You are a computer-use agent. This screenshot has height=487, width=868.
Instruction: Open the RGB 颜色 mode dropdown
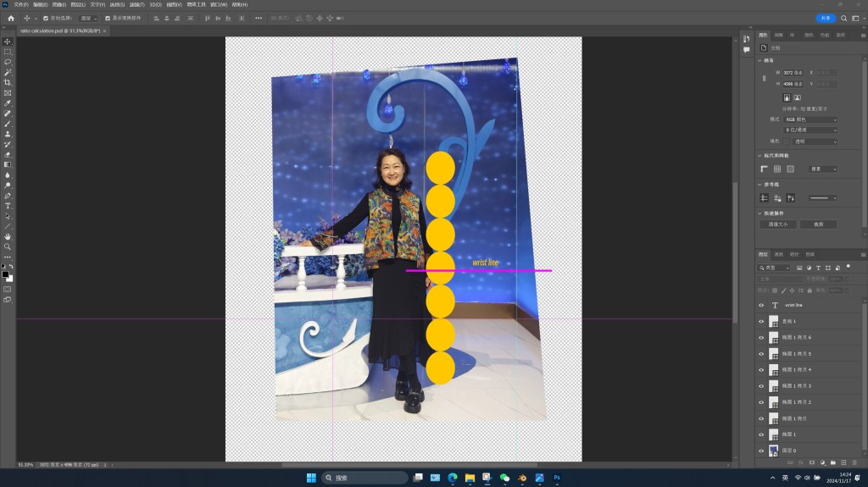pos(810,119)
